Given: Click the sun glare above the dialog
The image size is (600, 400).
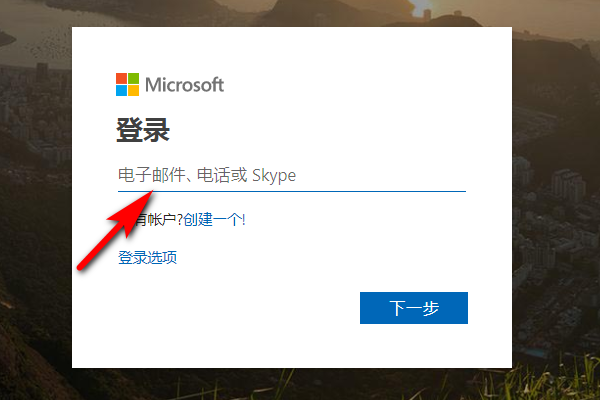Looking at the screenshot, I should [x=425, y=10].
